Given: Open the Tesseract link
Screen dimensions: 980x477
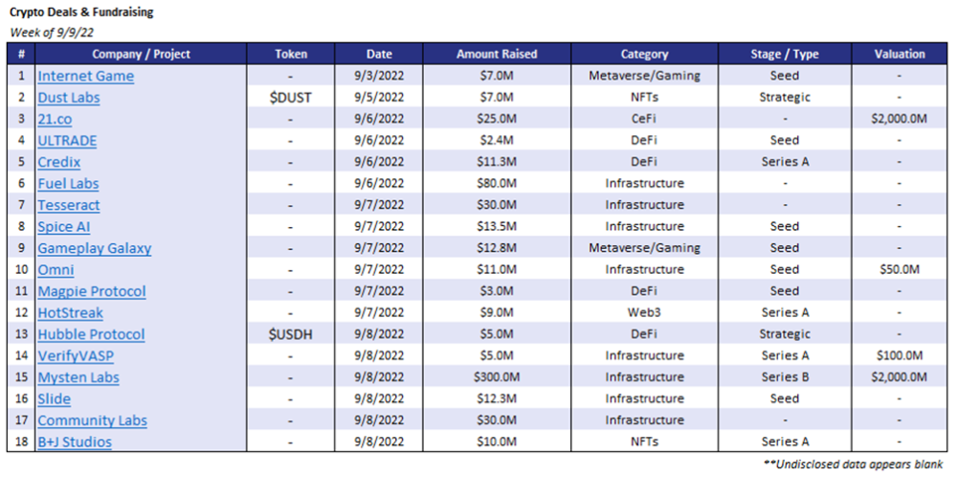Looking at the screenshot, I should point(69,205).
